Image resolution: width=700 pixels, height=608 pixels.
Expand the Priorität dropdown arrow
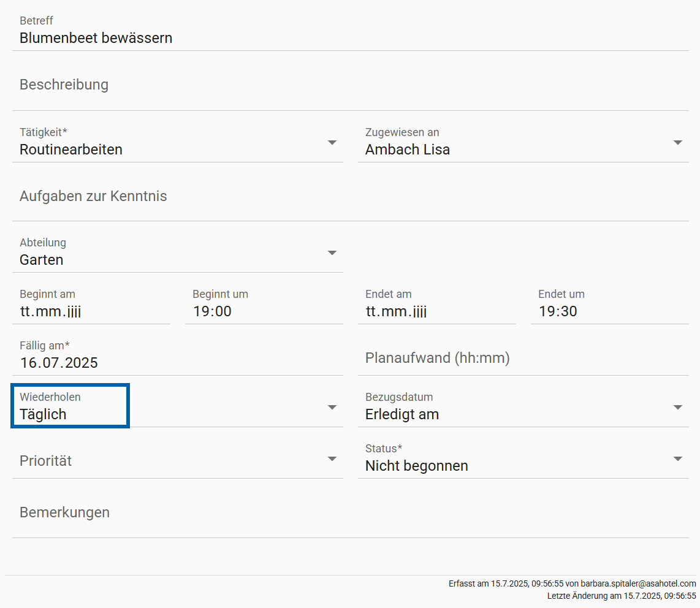[x=332, y=458]
